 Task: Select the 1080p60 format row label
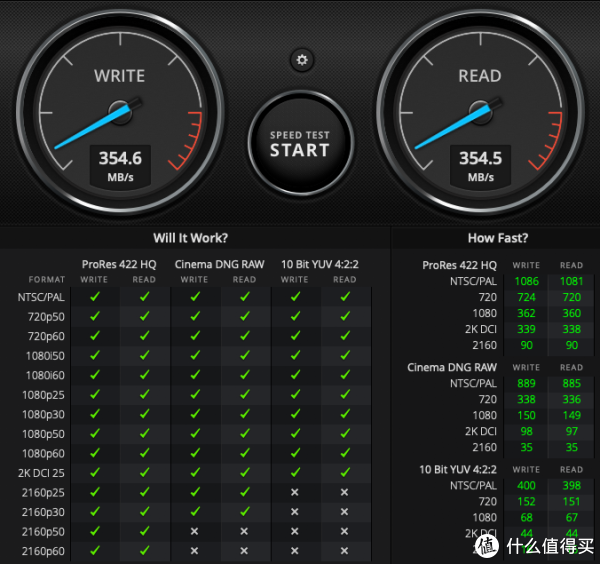coord(43,453)
